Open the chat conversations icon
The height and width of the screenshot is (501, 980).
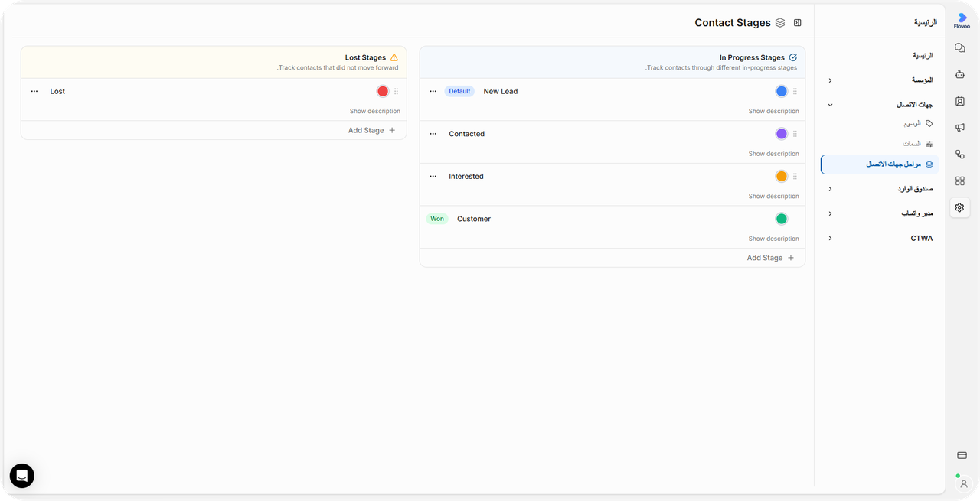pyautogui.click(x=960, y=47)
